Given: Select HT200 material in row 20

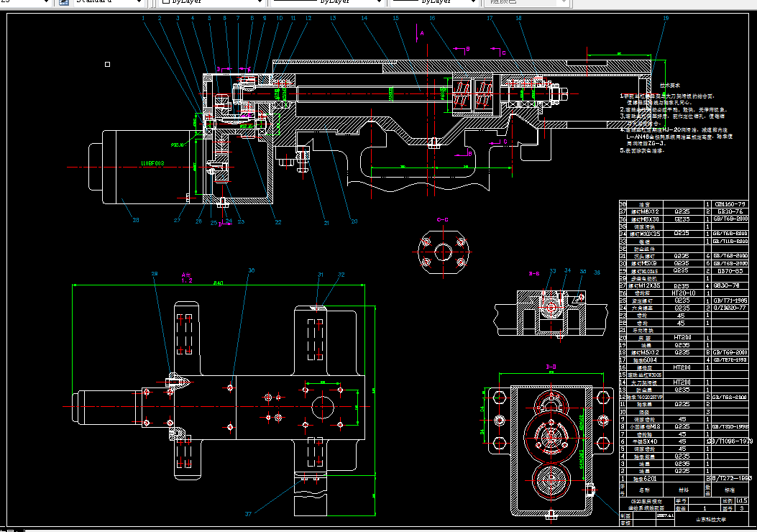Looking at the screenshot, I should click(682, 337).
